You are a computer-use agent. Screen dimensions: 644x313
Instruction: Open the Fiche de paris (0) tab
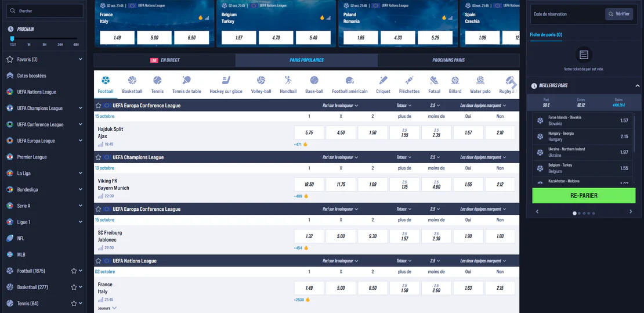pyautogui.click(x=547, y=35)
